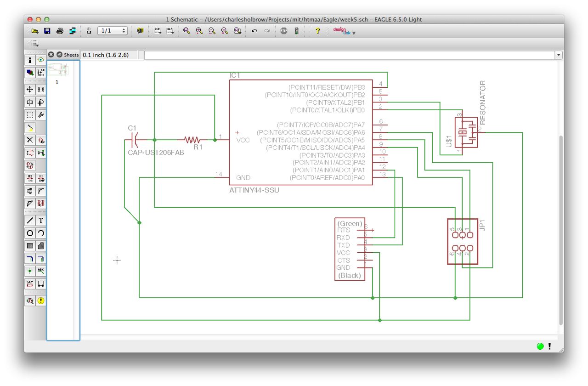Select the Delete X tool
This screenshot has width=588, height=386.
click(x=30, y=140)
